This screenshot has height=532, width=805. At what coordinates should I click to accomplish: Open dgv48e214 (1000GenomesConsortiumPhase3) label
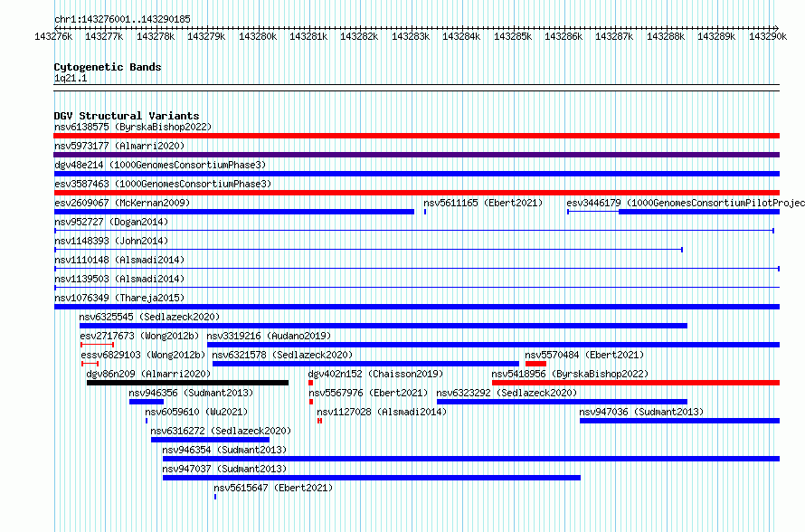point(160,165)
